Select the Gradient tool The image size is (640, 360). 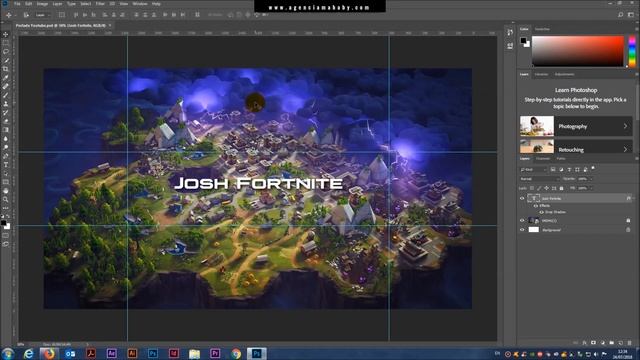click(6, 130)
